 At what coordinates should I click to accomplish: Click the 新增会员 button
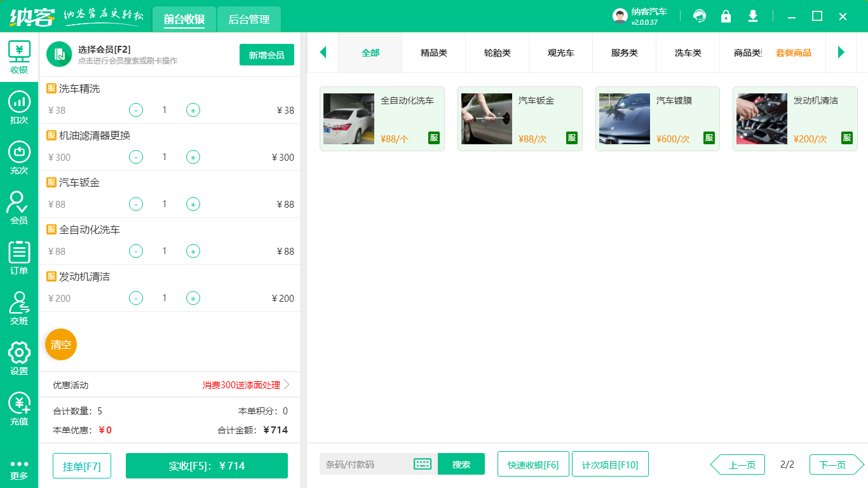[x=266, y=55]
